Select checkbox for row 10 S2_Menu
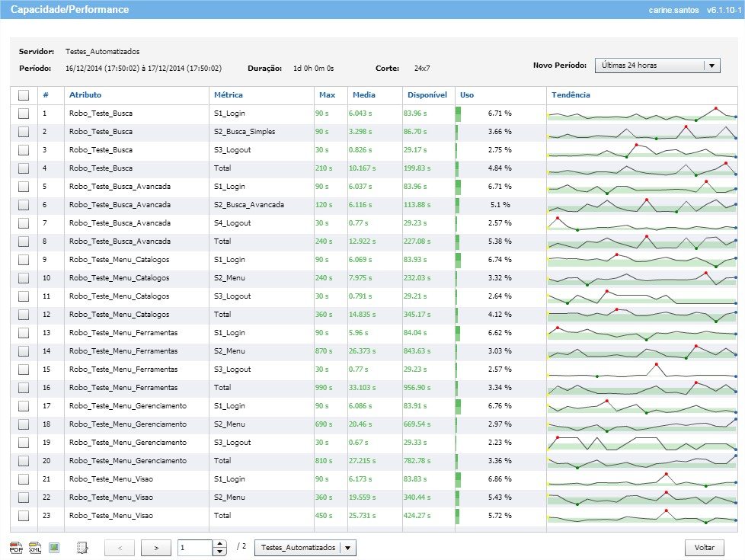745x560 pixels. [24, 278]
